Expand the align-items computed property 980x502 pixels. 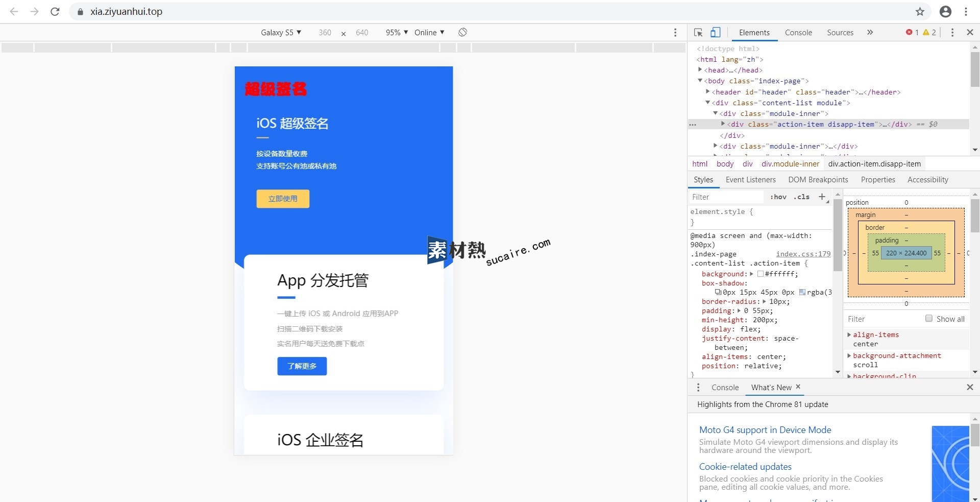(849, 334)
